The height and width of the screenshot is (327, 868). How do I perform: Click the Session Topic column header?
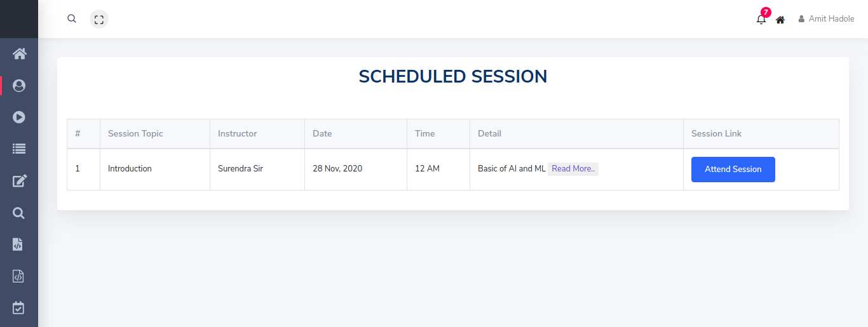(135, 133)
